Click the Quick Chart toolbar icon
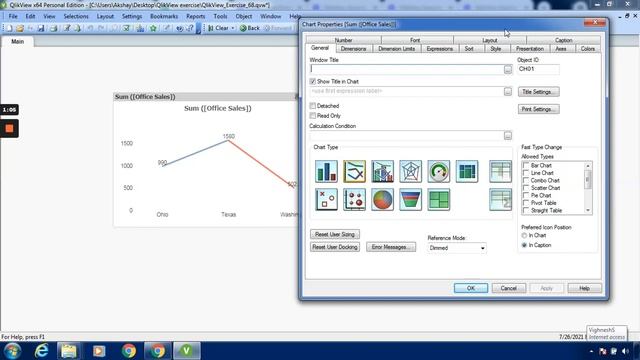The image size is (640, 360). click(140, 28)
